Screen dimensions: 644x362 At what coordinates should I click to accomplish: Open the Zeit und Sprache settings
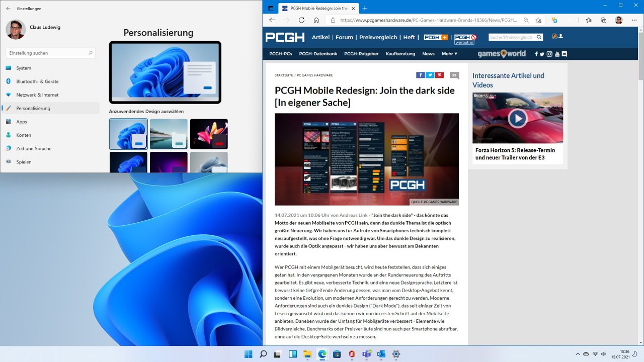tap(50, 148)
